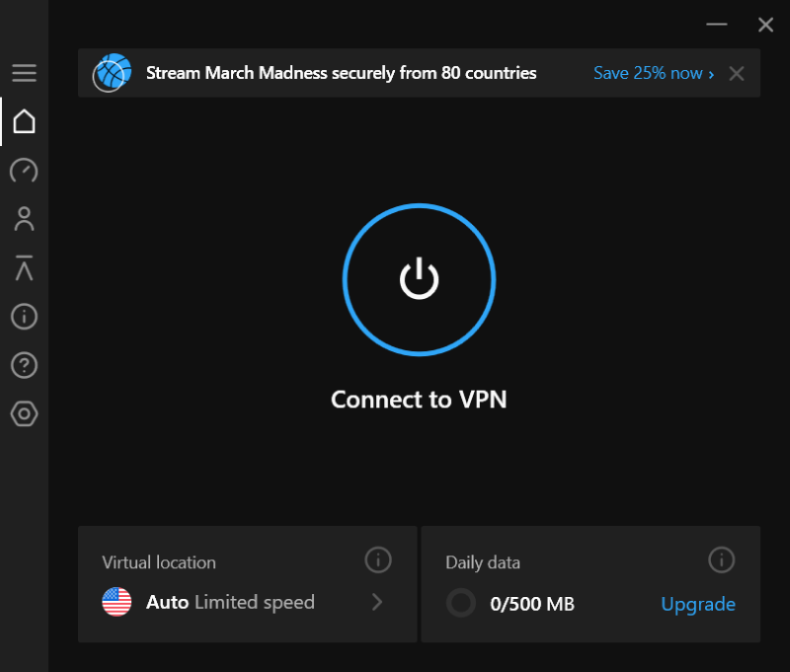Go to the Home sidebar icon
The image size is (790, 672).
[24, 121]
